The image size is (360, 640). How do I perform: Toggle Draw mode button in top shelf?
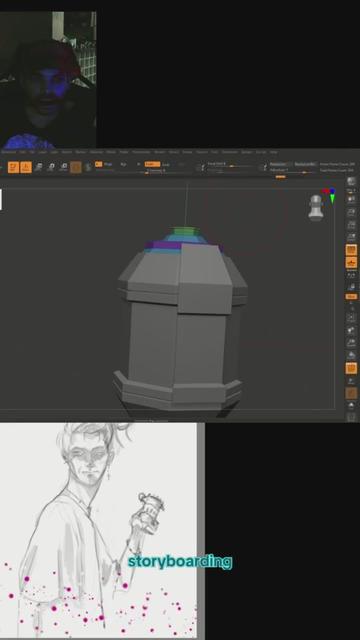coord(26,167)
